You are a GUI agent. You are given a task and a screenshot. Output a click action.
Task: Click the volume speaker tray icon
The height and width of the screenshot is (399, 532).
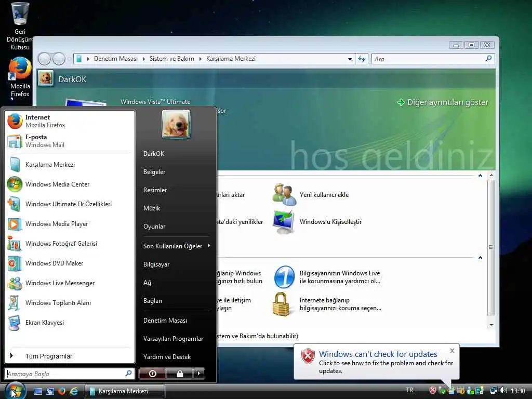[x=503, y=391]
